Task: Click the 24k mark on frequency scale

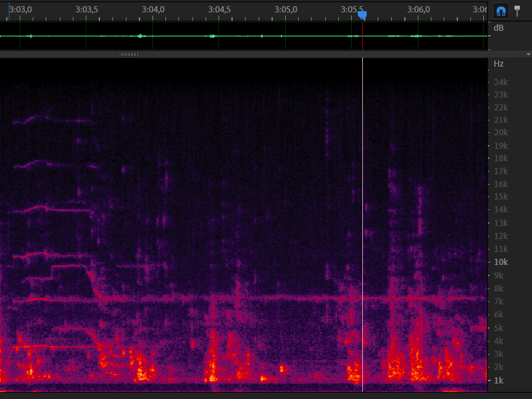Action: [x=499, y=82]
